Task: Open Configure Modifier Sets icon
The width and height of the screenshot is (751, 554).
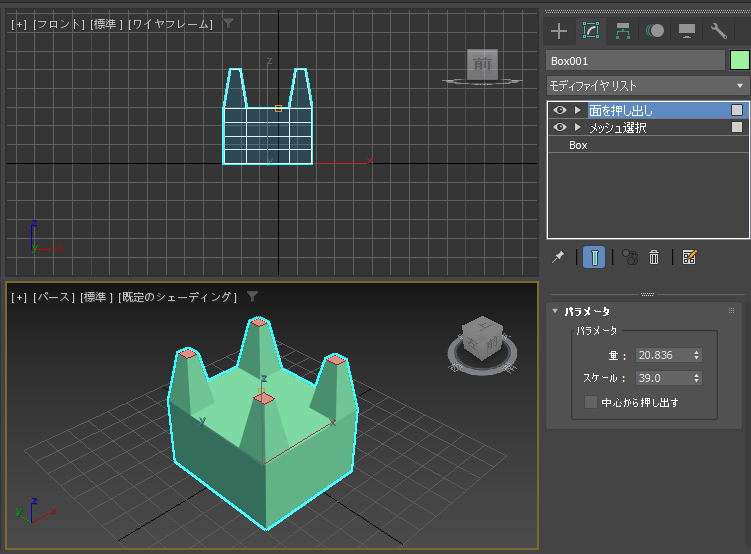Action: (x=689, y=257)
